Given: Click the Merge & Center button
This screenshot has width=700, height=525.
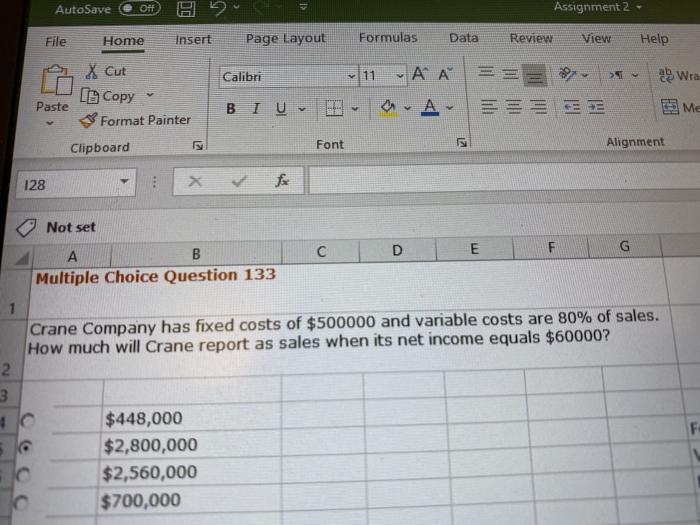Looking at the screenshot, I should pyautogui.click(x=680, y=107).
